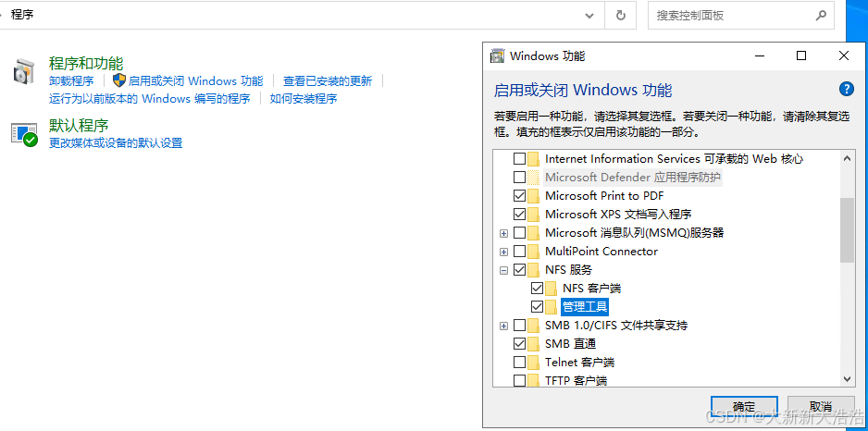The width and height of the screenshot is (868, 431).
Task: Click the shield icon before 启用或关闭 Windows 功能
Action: (x=119, y=80)
